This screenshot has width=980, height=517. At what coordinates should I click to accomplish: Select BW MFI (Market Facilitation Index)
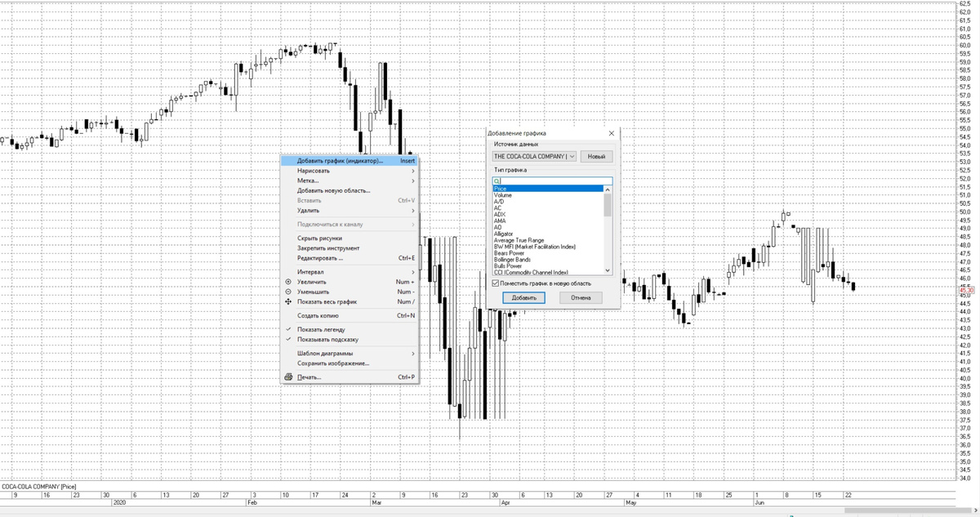548,247
